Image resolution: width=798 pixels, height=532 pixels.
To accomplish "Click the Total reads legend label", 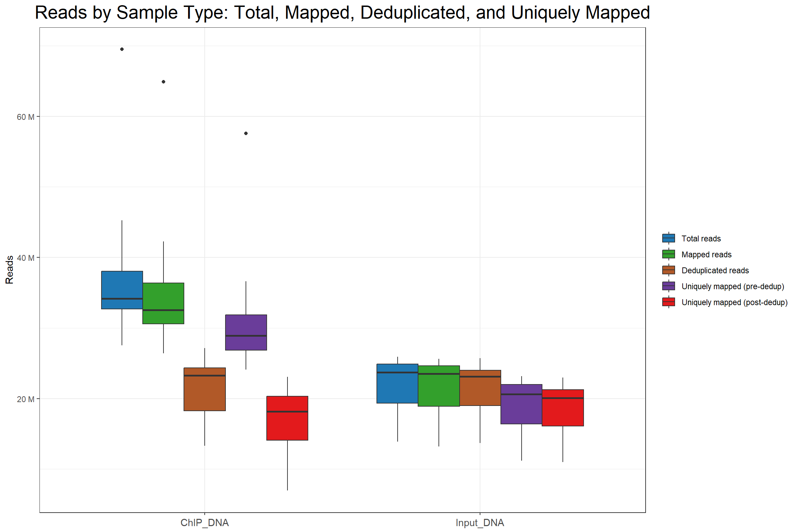I will coord(701,239).
